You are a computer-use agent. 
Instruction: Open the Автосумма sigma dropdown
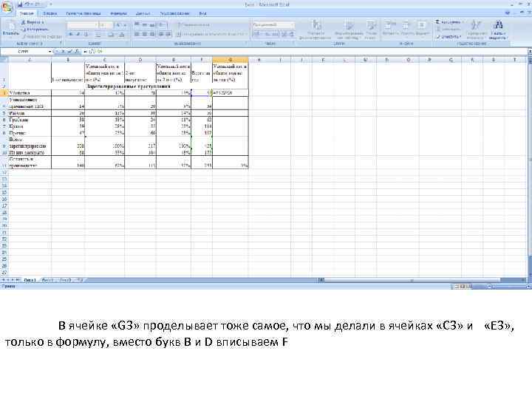(449, 22)
